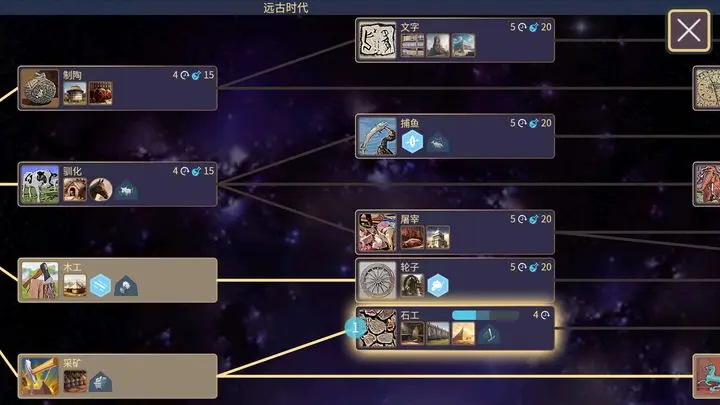This screenshot has height=405, width=720.
Task: Click the map technology card at right edge
Action: click(707, 88)
